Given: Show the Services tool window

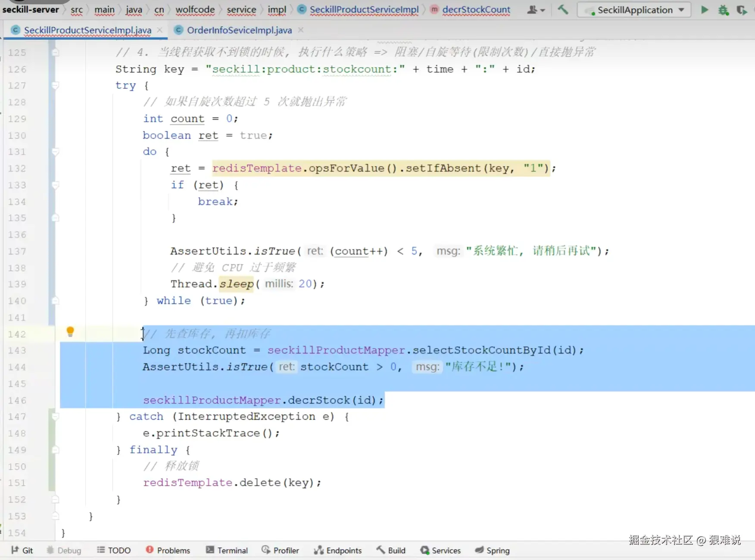Looking at the screenshot, I should (440, 550).
